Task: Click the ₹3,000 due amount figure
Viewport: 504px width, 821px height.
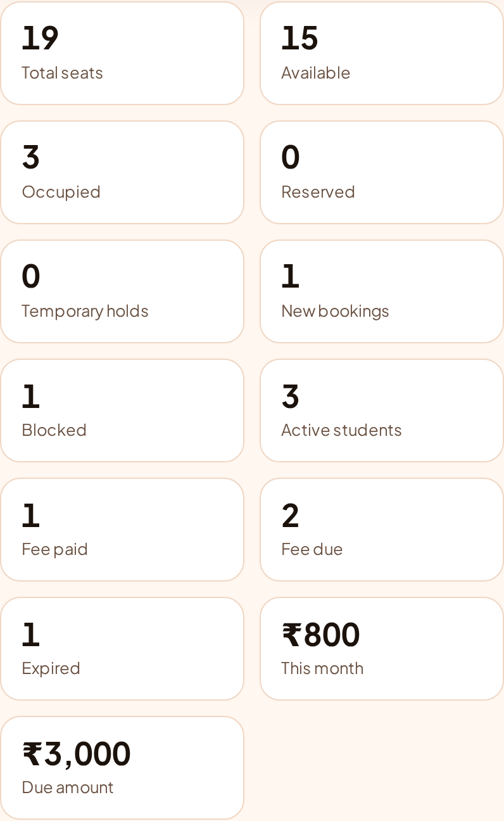Action: 77,754
